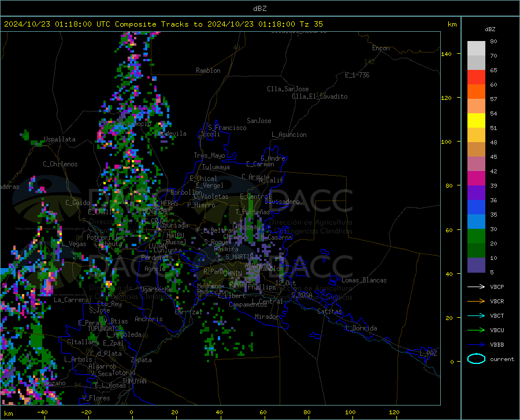
Task: Click the Ramblon place label
Action: tap(208, 70)
